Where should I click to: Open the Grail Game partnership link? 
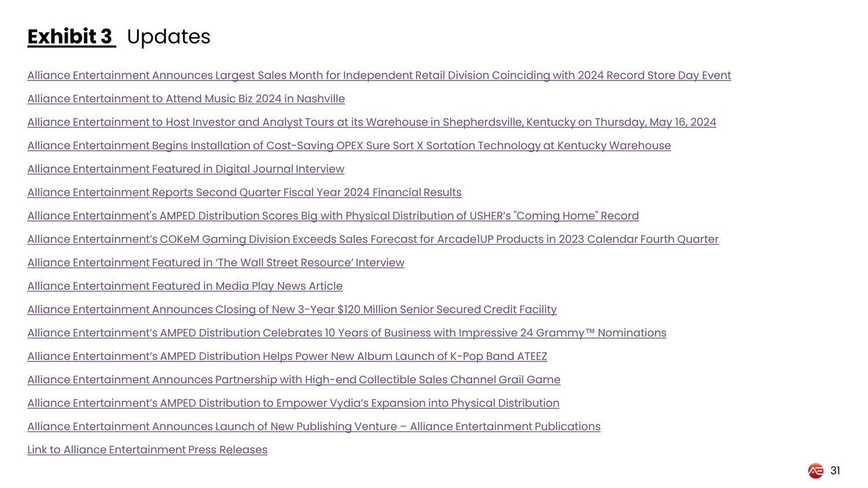click(x=293, y=380)
